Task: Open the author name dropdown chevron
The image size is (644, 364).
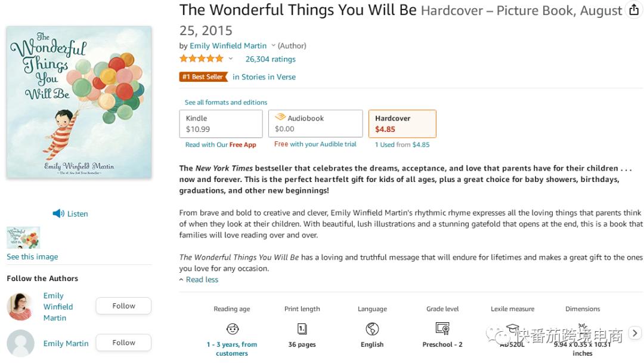Action: point(274,46)
